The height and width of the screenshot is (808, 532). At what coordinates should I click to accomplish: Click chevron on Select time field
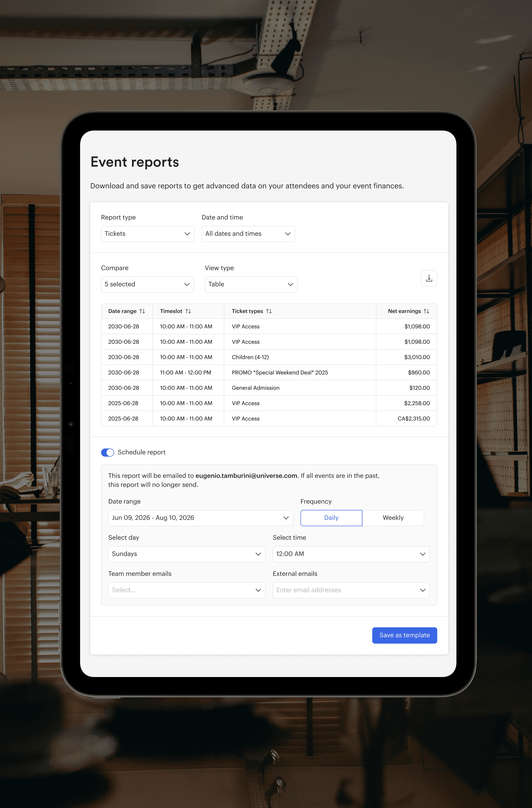click(x=422, y=554)
